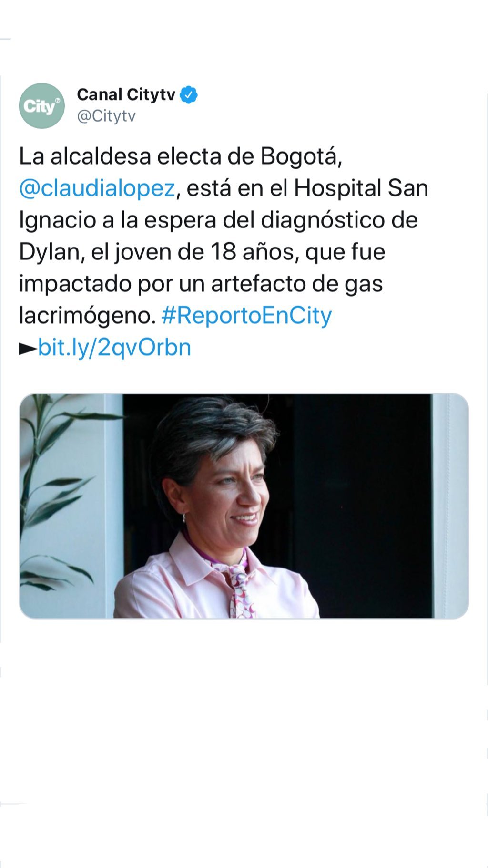Open the photo of woman in pink shirt
This screenshot has height=868, width=488.
tap(244, 506)
